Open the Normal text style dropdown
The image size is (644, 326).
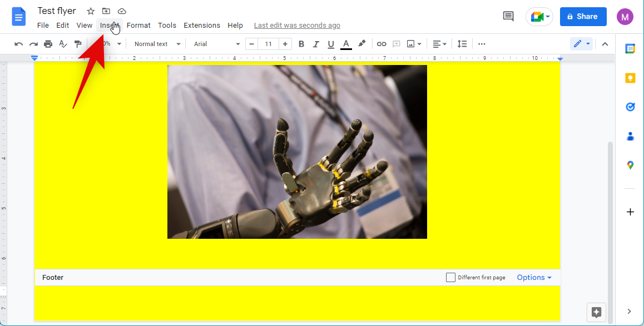coord(157,44)
